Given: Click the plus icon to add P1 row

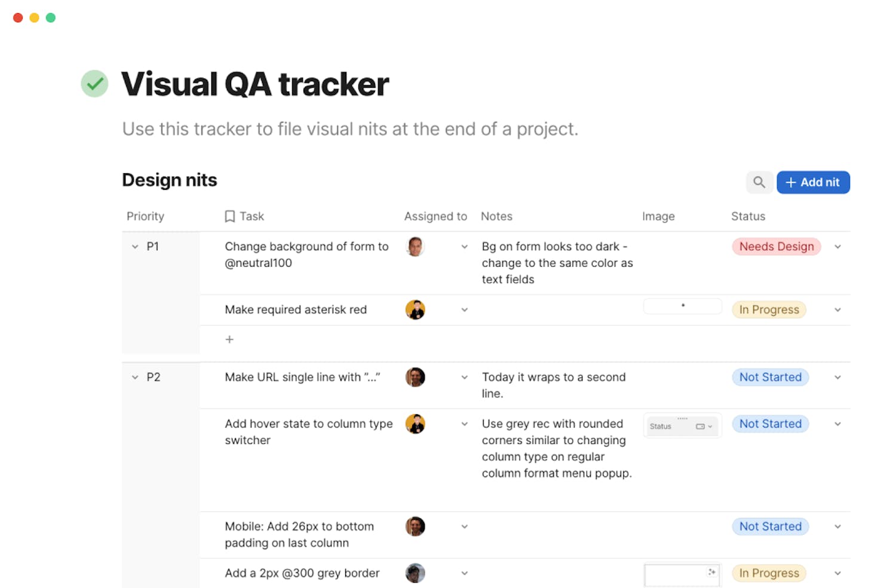Looking at the screenshot, I should coord(229,339).
